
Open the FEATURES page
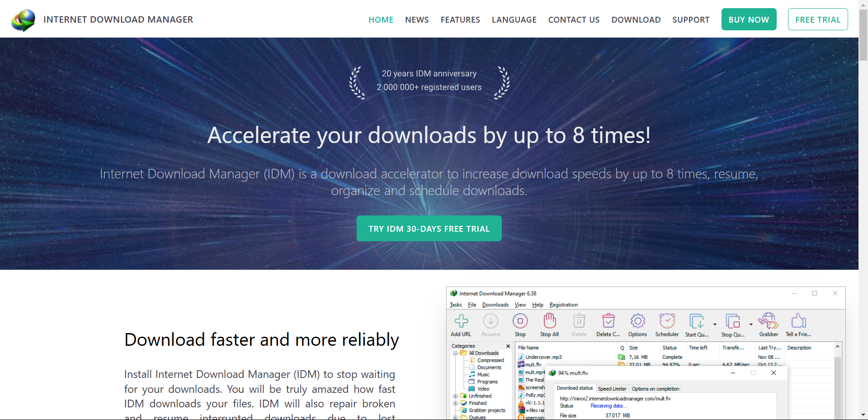pos(460,20)
